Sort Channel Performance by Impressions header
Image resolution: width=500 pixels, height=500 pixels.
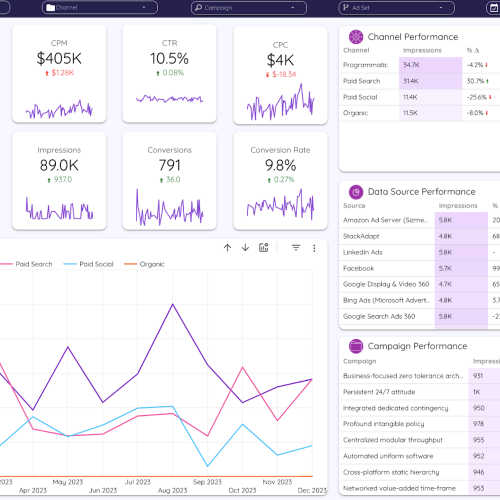click(422, 50)
